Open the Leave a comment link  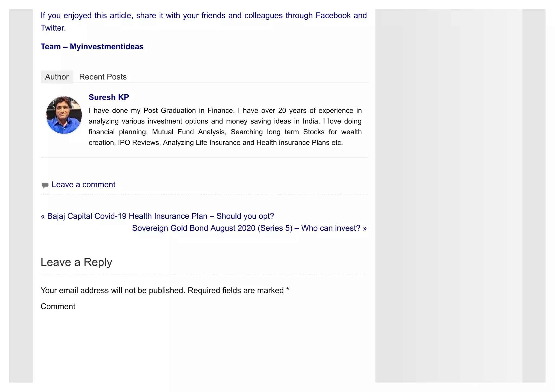[83, 184]
